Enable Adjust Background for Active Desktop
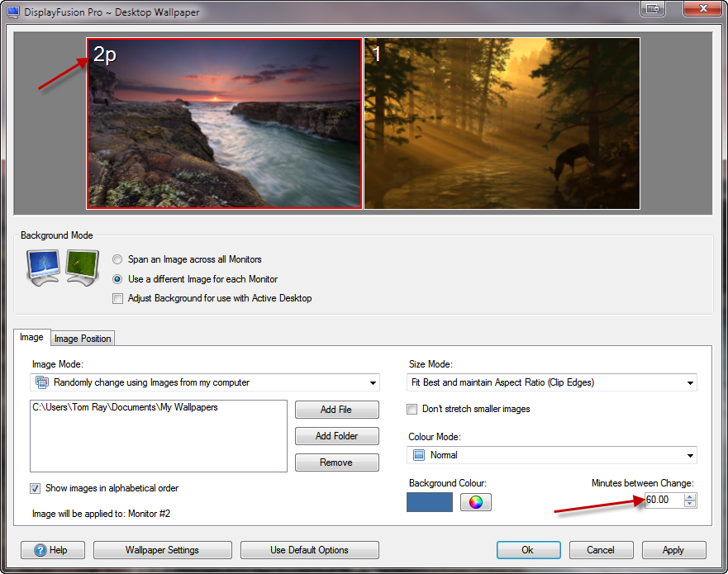This screenshot has width=728, height=574. click(117, 298)
